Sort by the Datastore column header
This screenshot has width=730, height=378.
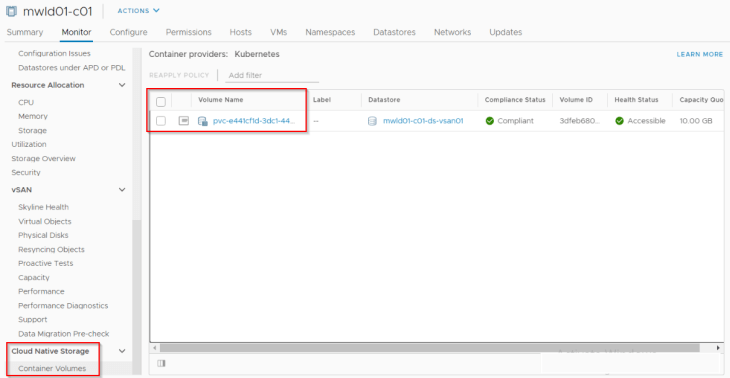click(384, 100)
